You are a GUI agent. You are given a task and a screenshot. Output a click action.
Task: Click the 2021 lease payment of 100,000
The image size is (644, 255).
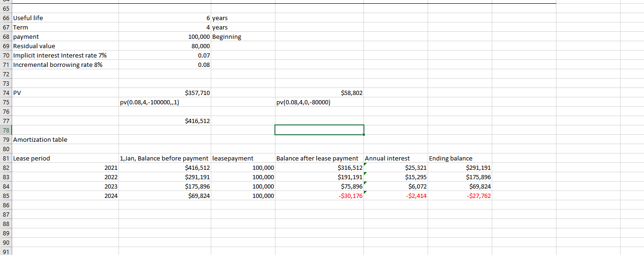coord(243,168)
